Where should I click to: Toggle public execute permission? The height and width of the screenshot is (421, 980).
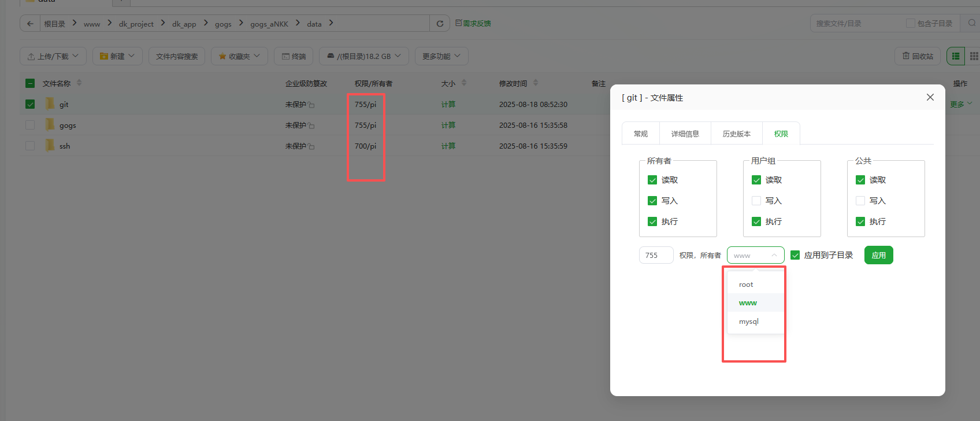tap(860, 221)
